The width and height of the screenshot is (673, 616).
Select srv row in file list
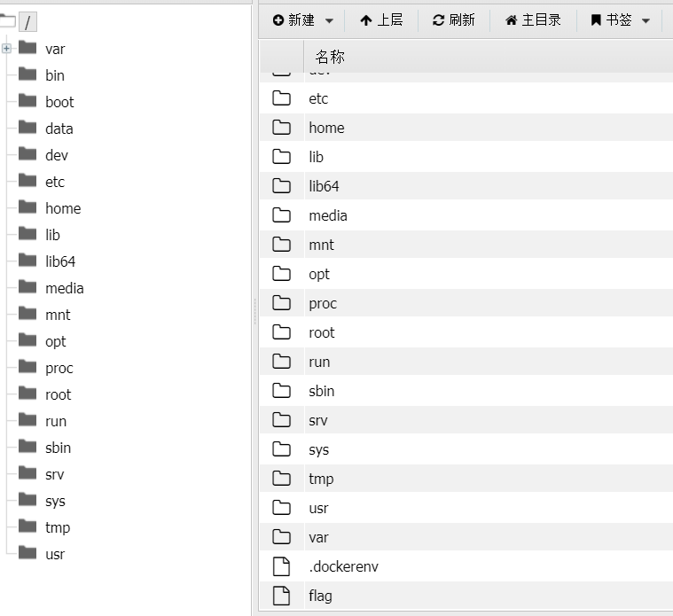point(466,420)
